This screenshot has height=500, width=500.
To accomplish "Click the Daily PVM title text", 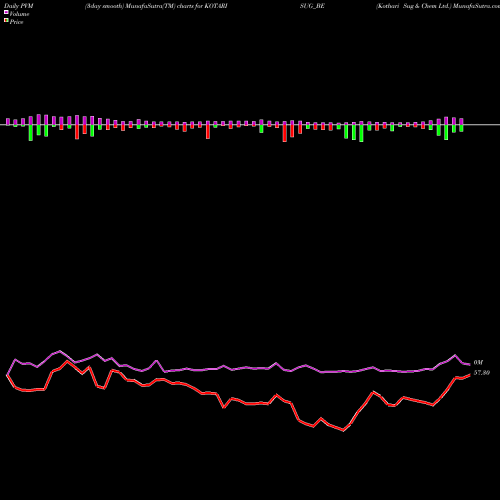I will [x=20, y=6].
